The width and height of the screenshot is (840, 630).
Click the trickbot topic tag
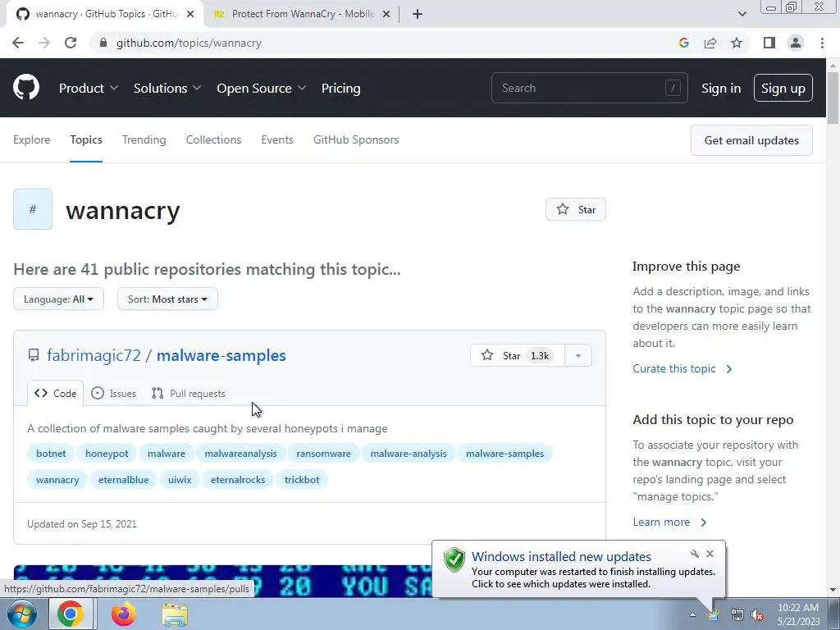click(x=302, y=479)
